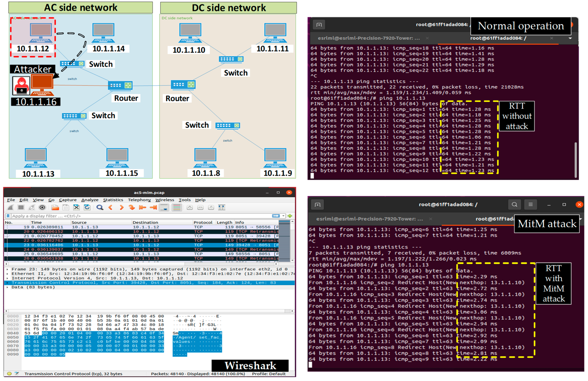Jump to last packet icon
Screen dimensions: 588x381
pos(153,208)
